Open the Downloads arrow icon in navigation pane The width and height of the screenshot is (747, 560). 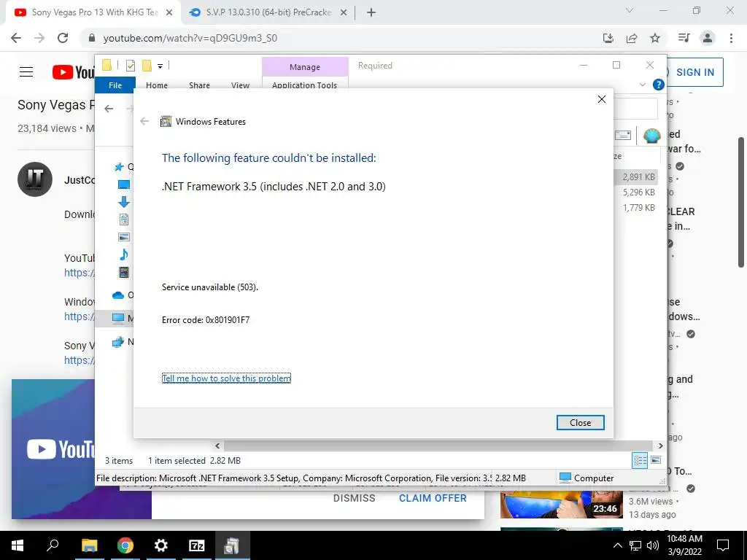(x=124, y=202)
